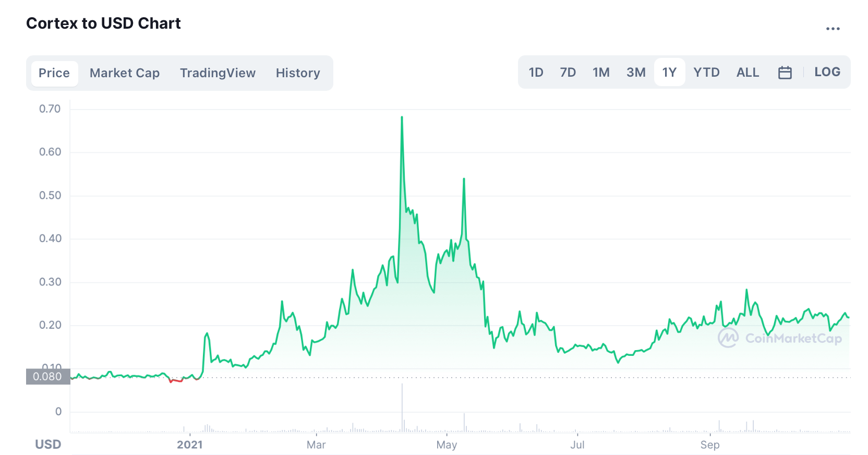
Task: Click the Sep x-axis label
Action: click(x=709, y=445)
